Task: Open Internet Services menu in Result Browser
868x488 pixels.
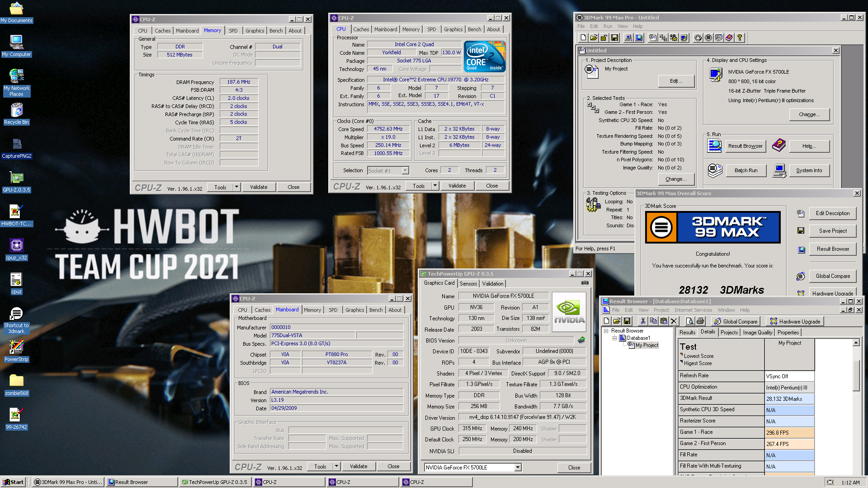Action: tap(693, 310)
